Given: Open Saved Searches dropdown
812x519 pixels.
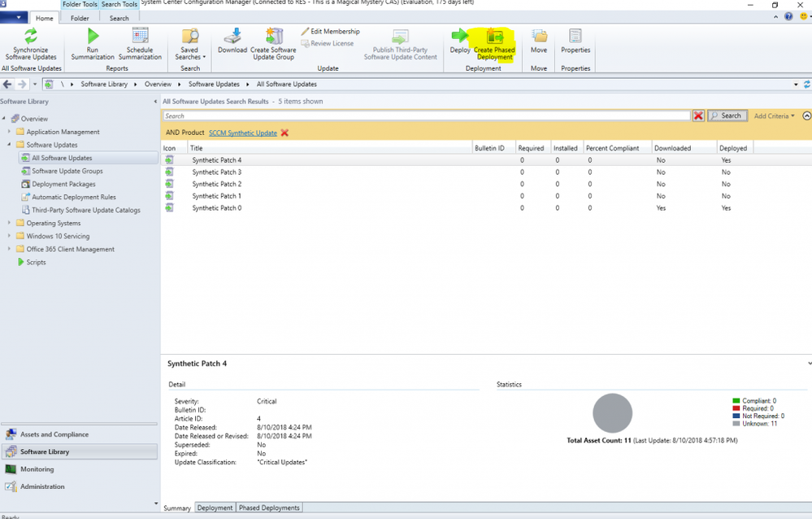Looking at the screenshot, I should (x=189, y=44).
